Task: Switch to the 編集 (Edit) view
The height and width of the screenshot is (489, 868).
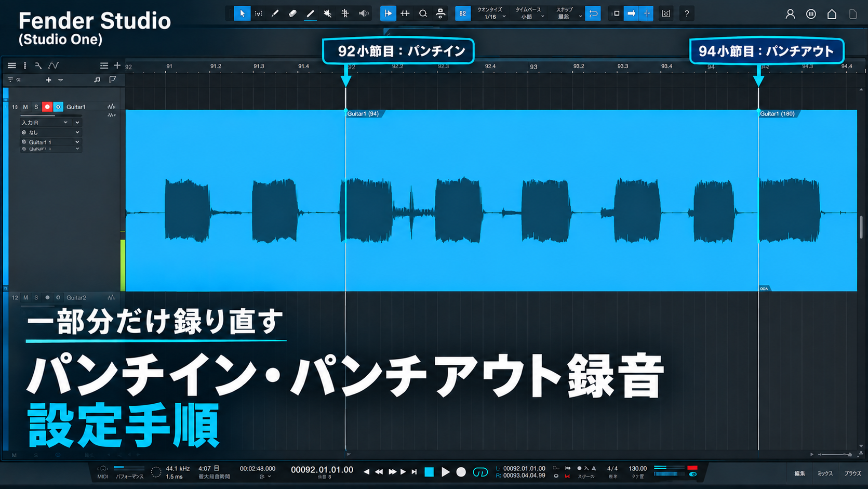Action: click(799, 473)
